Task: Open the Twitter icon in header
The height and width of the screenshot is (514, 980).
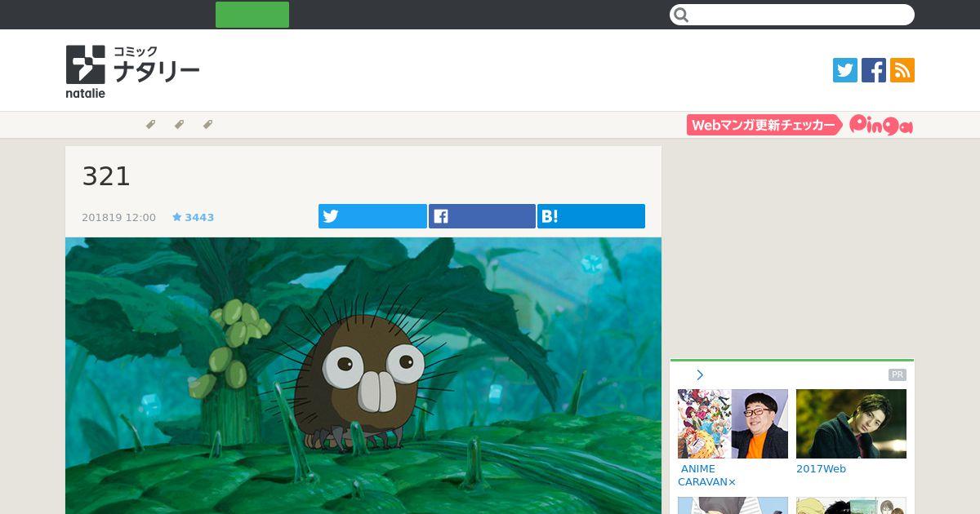Action: (845, 70)
